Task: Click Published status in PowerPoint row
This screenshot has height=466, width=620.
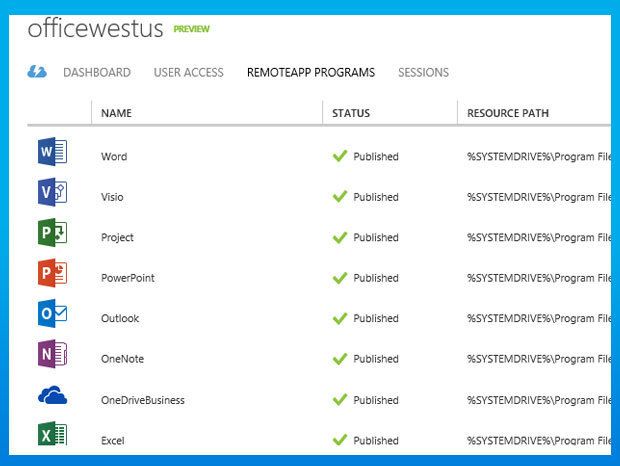Action: click(x=376, y=278)
